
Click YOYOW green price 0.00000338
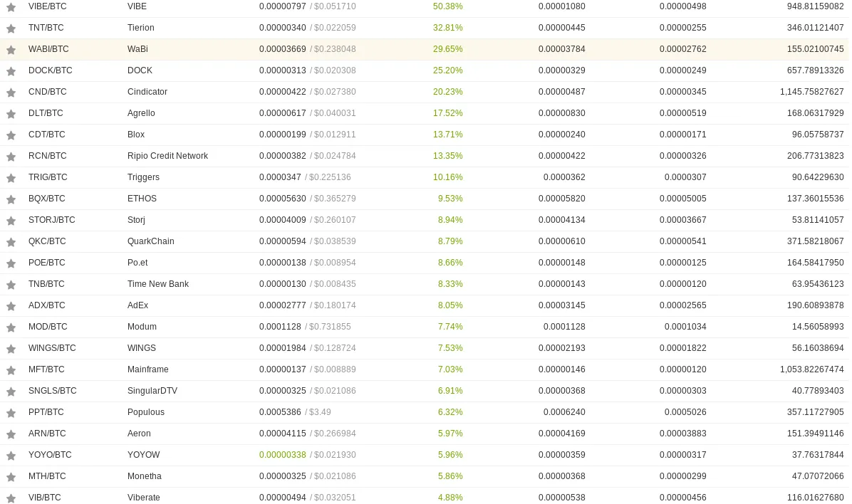(283, 455)
